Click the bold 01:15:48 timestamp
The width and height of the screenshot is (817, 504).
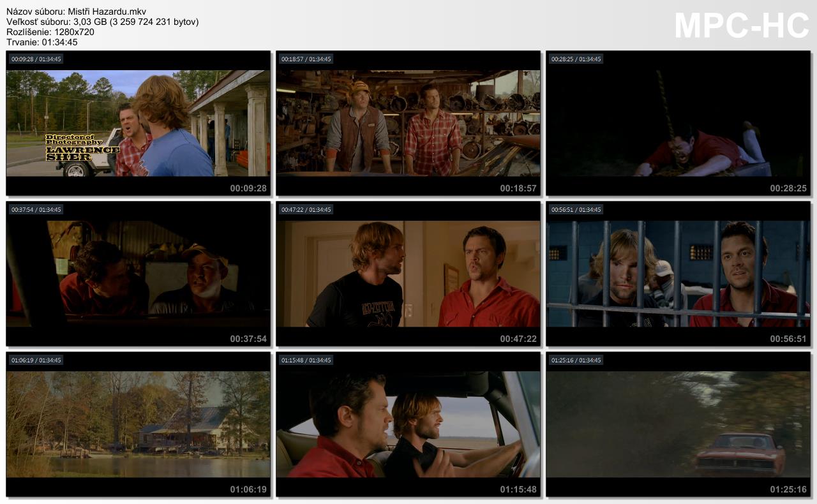pyautogui.click(x=518, y=489)
